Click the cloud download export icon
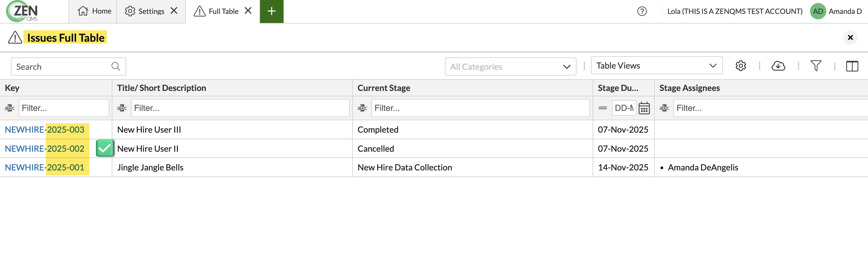This screenshot has height=278, width=868. point(778,66)
